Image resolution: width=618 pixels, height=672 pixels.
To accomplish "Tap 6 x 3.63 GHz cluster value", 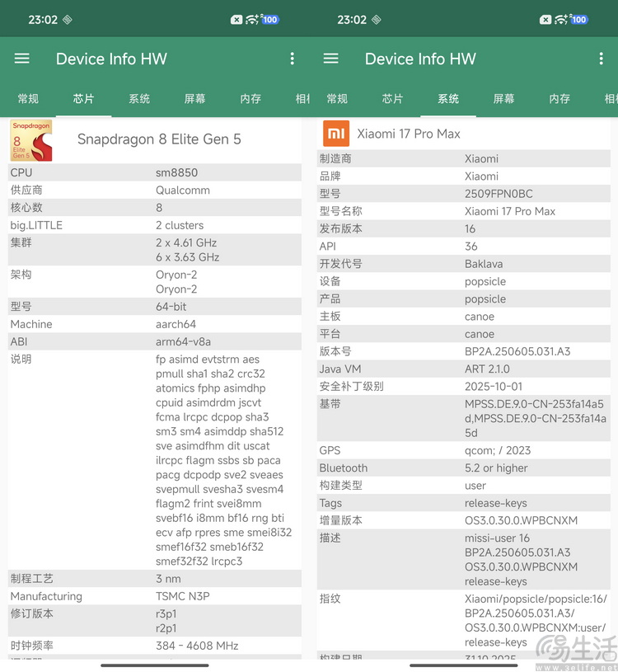I will point(188,257).
